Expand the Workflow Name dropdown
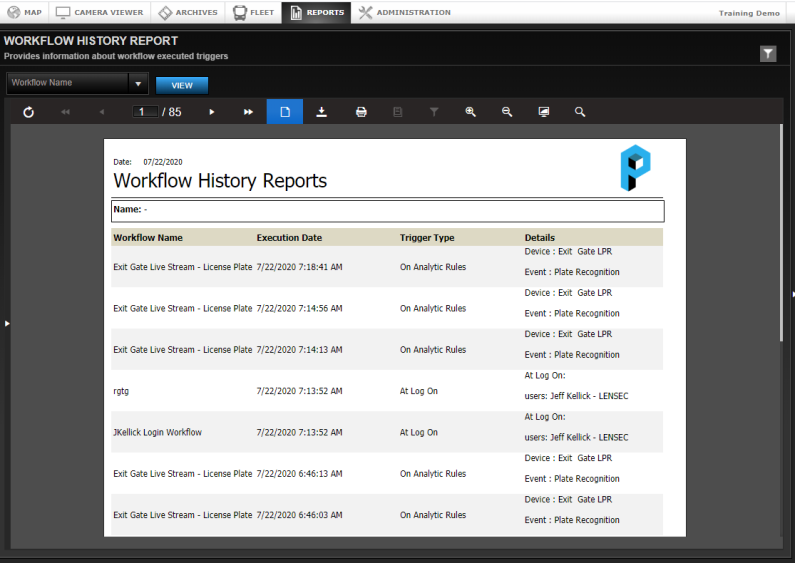Screen dimensions: 795x563 pyautogui.click(x=138, y=84)
